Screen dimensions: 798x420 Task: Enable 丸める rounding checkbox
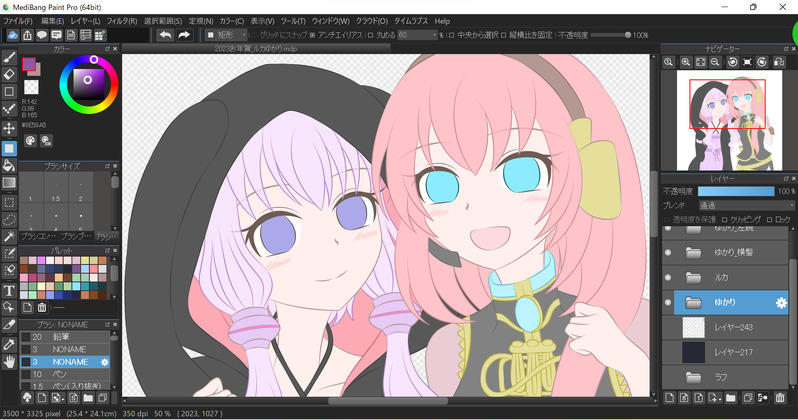click(370, 35)
